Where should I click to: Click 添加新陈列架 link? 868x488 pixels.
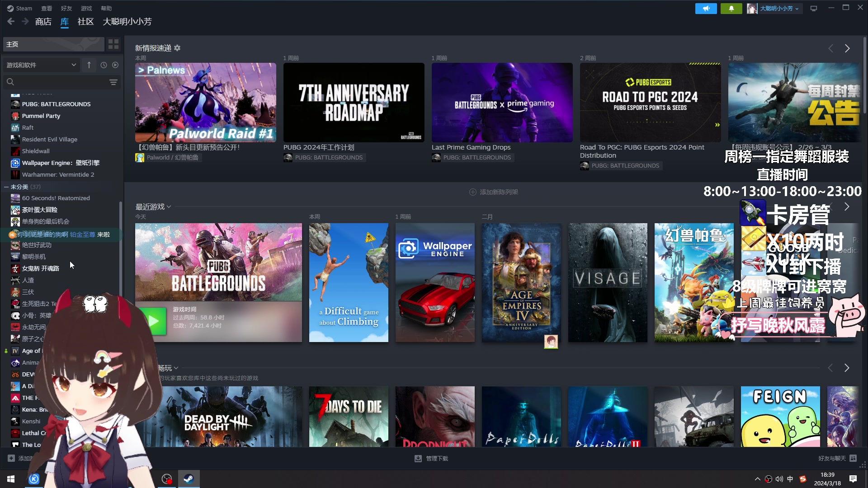tap(499, 192)
